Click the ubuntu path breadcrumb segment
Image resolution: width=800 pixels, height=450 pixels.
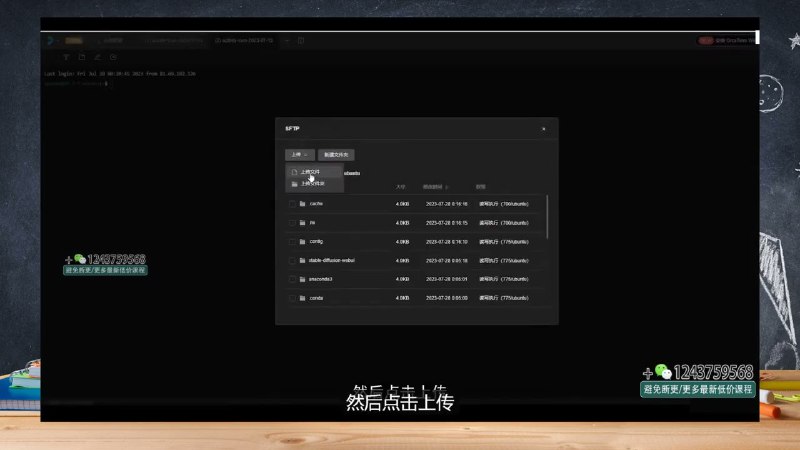tap(352, 173)
